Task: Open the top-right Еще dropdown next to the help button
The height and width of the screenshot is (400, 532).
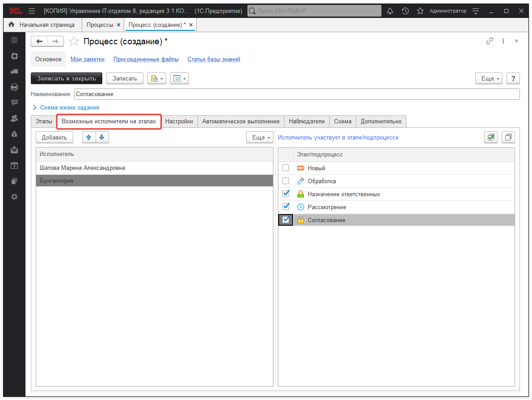Action: pyautogui.click(x=489, y=78)
